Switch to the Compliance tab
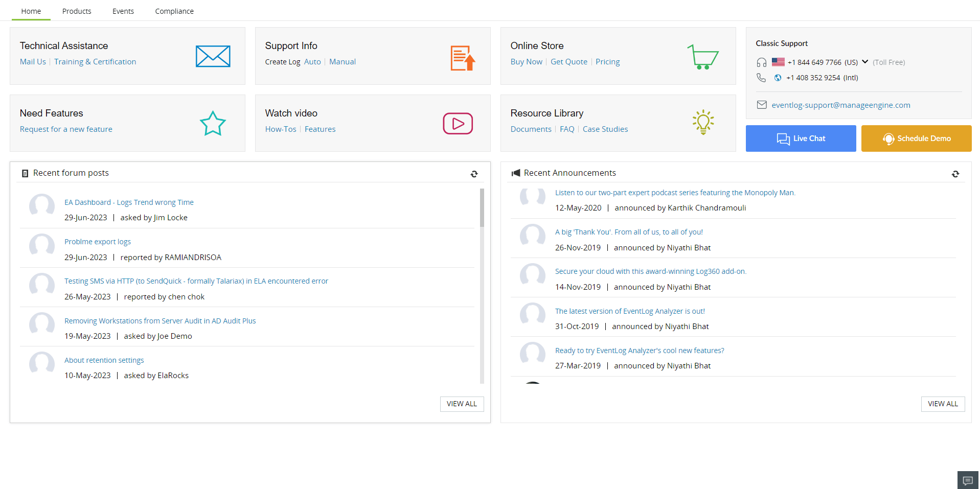980x489 pixels. (174, 11)
